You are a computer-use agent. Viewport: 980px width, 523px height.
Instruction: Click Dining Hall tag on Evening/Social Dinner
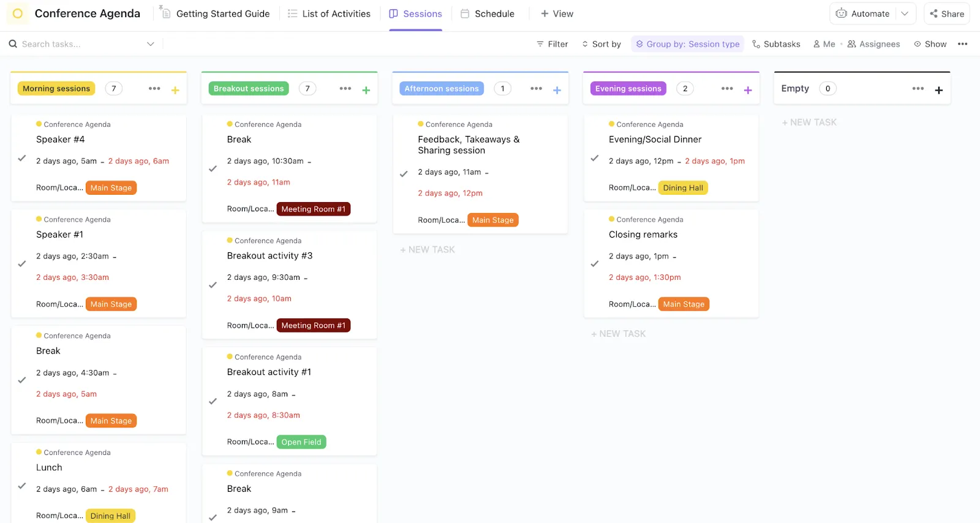pos(683,188)
